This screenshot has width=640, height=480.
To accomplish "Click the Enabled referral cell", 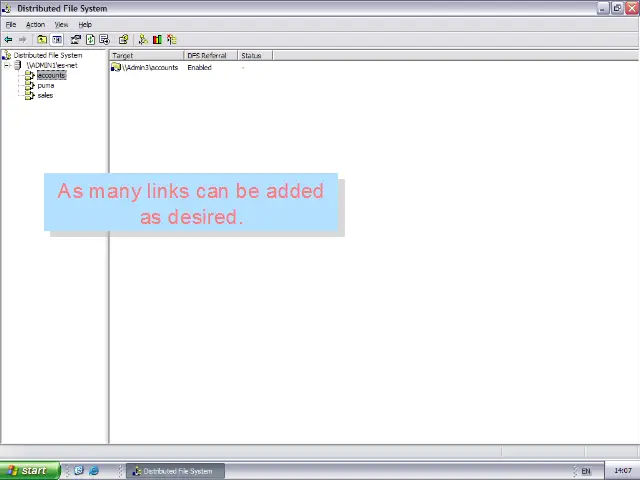I will (x=199, y=67).
